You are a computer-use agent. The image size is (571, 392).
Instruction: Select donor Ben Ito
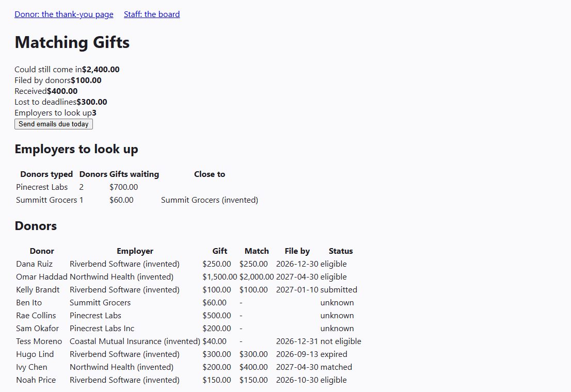point(29,303)
